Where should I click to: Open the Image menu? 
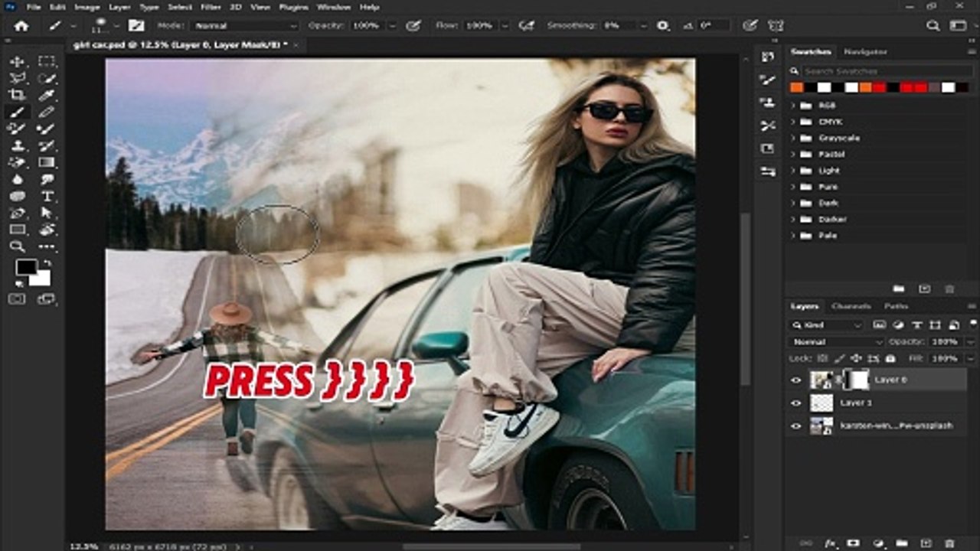pos(87,7)
